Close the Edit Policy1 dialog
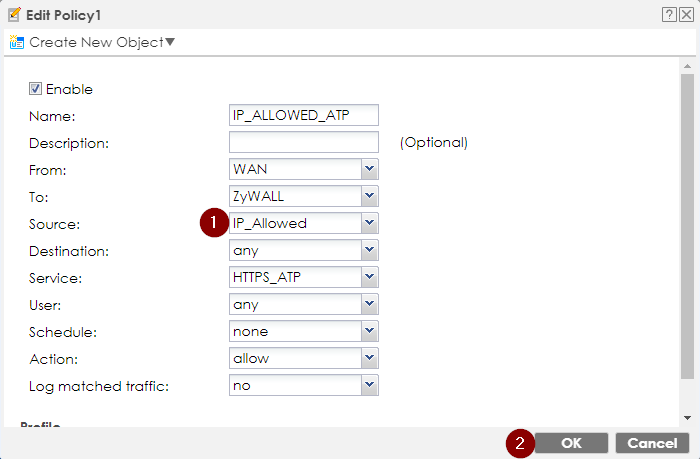700x459 pixels. (x=686, y=15)
